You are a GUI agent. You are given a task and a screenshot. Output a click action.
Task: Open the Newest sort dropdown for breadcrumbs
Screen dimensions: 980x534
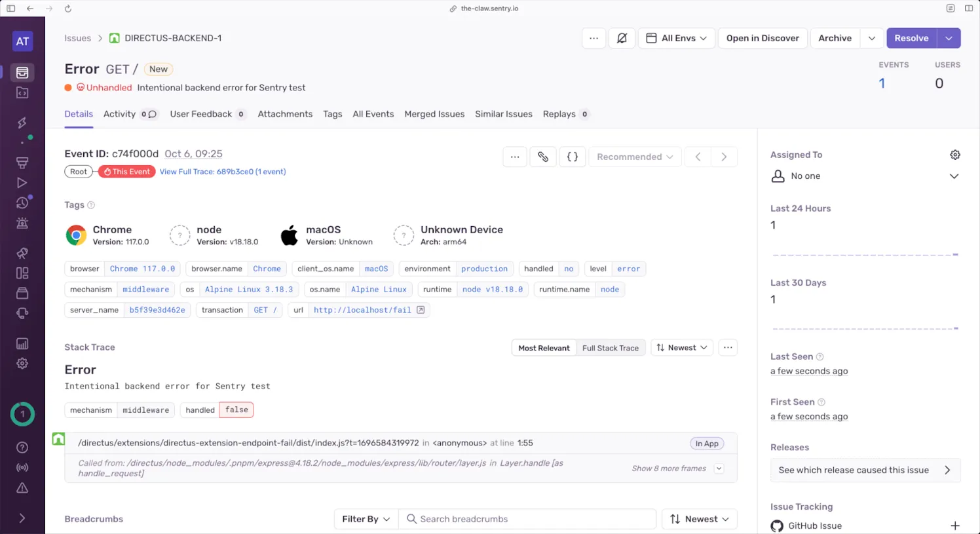coord(699,518)
